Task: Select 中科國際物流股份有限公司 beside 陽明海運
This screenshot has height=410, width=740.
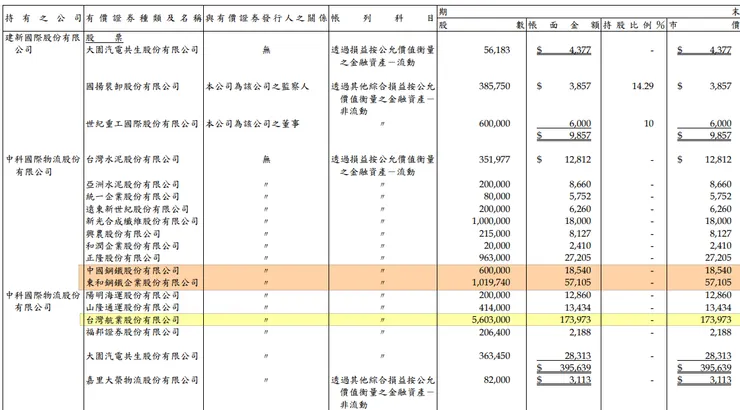Action: tap(42, 301)
